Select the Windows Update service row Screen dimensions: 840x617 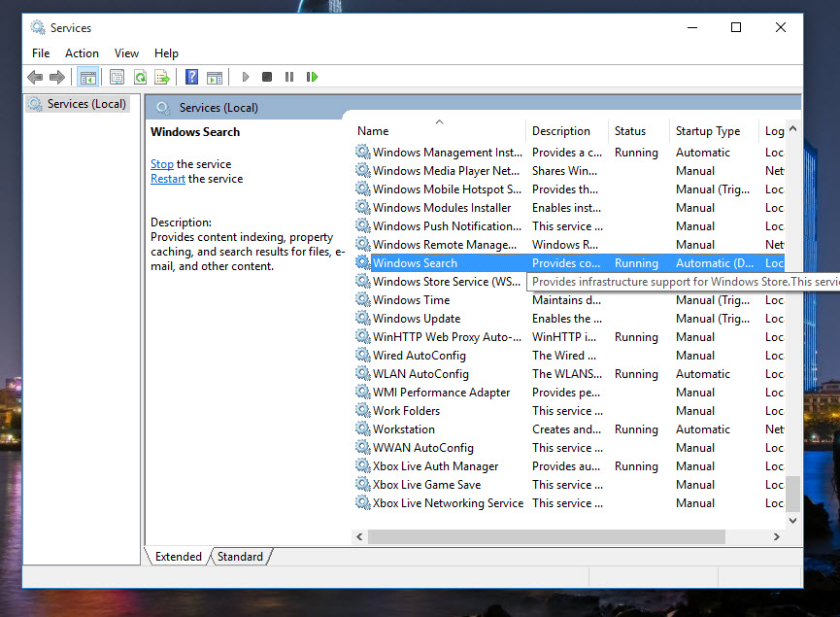point(417,319)
